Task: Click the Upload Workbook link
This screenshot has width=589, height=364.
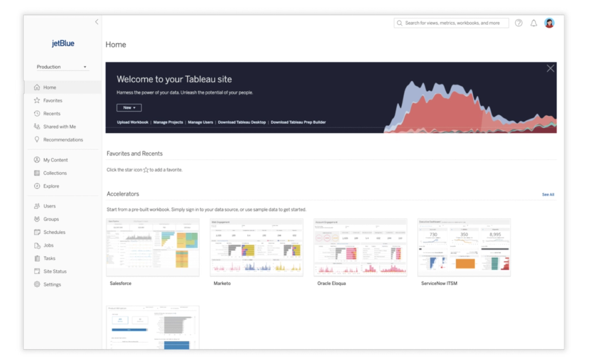Action: click(133, 123)
